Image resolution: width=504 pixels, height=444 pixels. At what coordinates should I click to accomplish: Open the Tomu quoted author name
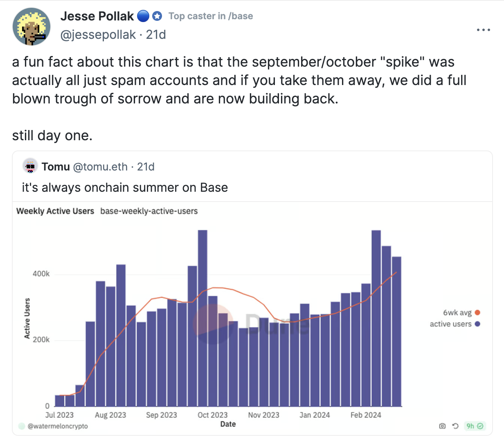[56, 167]
